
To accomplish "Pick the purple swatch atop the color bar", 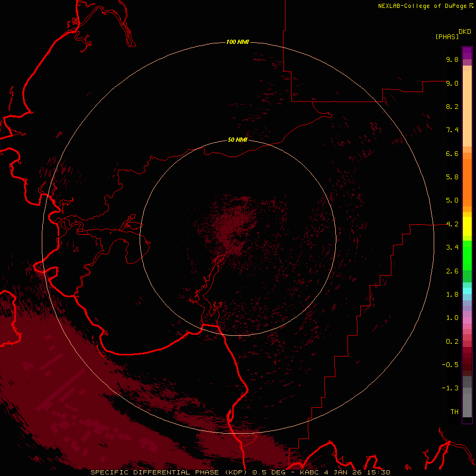I will (467, 53).
